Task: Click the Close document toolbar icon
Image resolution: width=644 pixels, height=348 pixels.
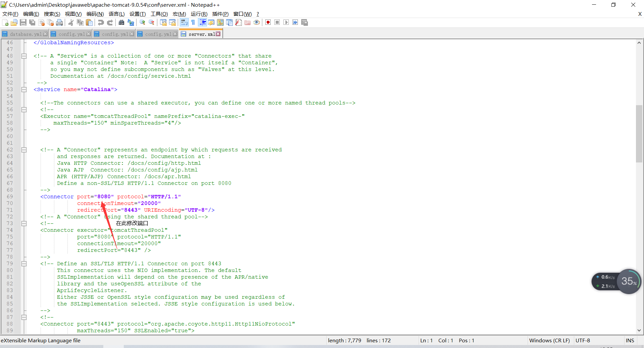Action: [x=42, y=22]
